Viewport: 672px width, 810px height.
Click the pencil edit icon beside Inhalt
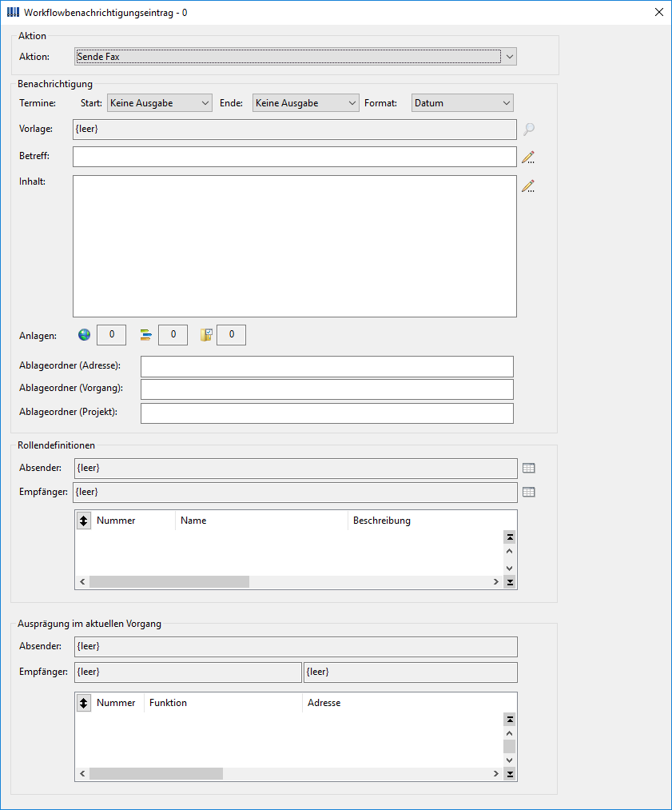528,186
